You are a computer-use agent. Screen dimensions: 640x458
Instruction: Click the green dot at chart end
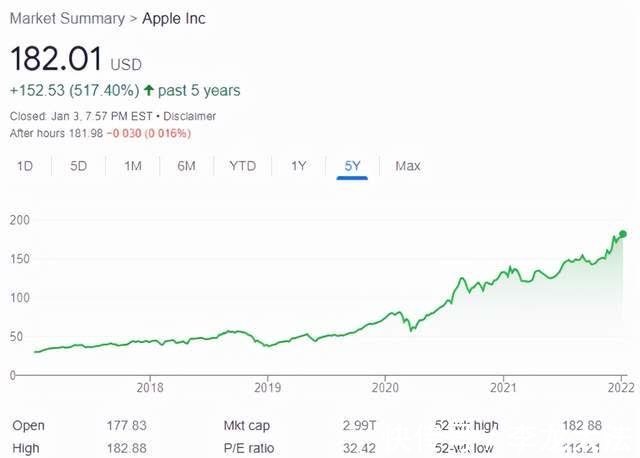(x=622, y=234)
